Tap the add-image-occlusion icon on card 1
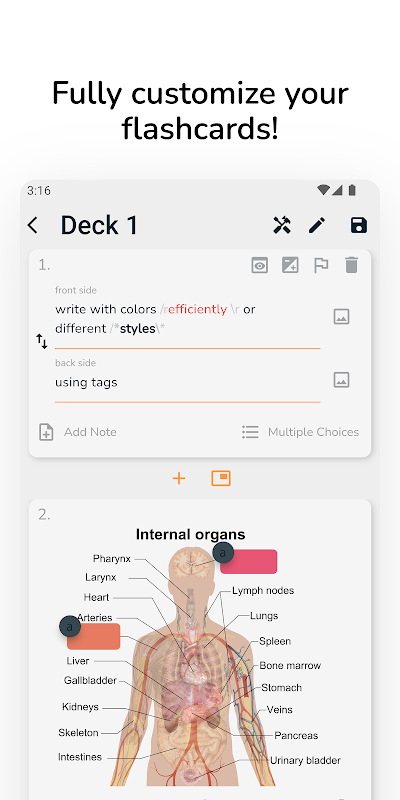The image size is (400, 800). (290, 265)
